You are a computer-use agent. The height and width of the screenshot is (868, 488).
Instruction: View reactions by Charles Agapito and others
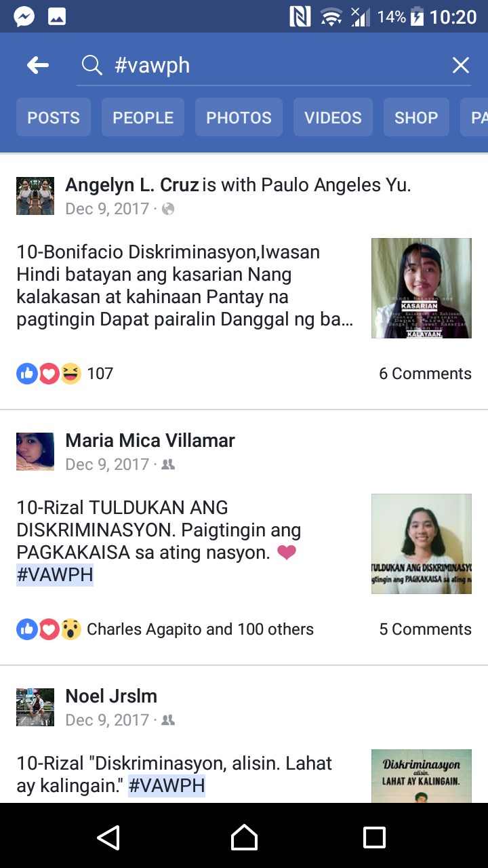(165, 629)
